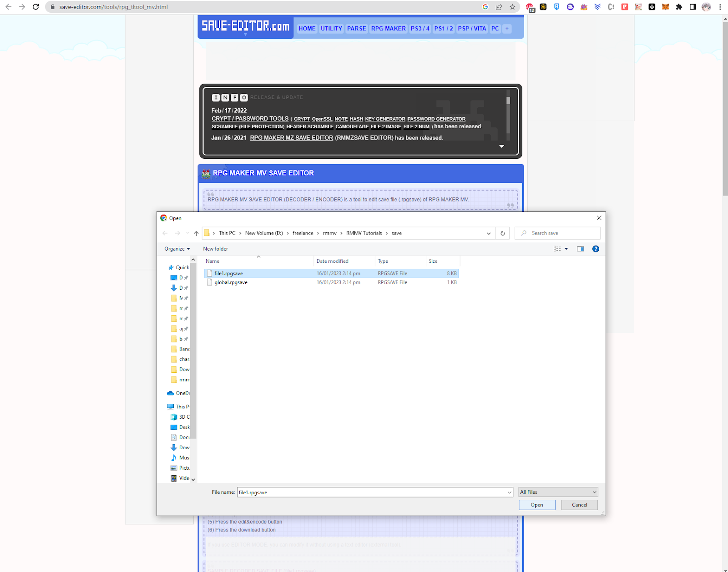The width and height of the screenshot is (728, 572).
Task: Sort by Size column header
Action: (443, 261)
